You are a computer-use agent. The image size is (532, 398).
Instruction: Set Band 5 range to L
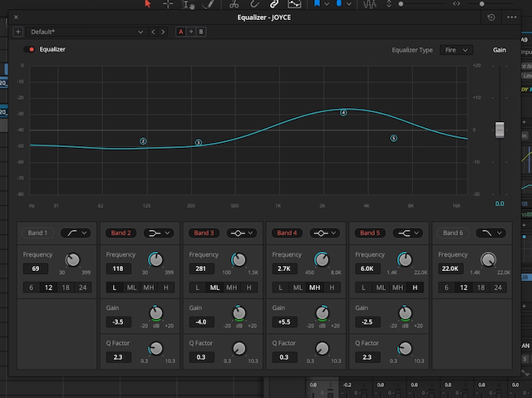click(363, 287)
